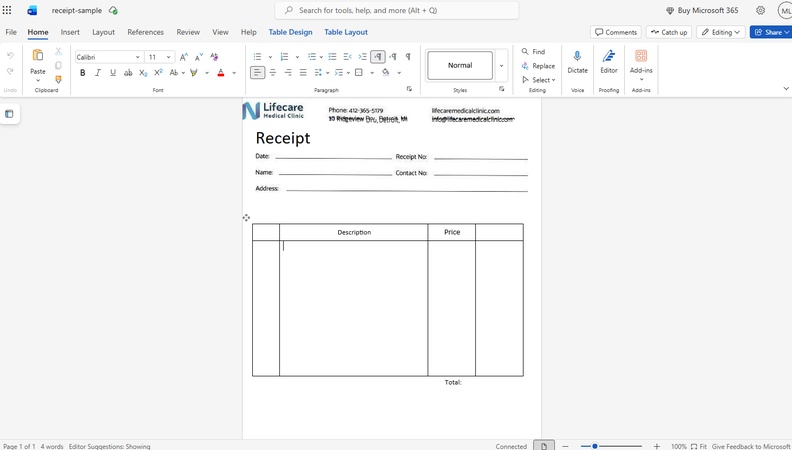Click the Description table header cell
Image resolution: width=792 pixels, height=450 pixels.
354,232
